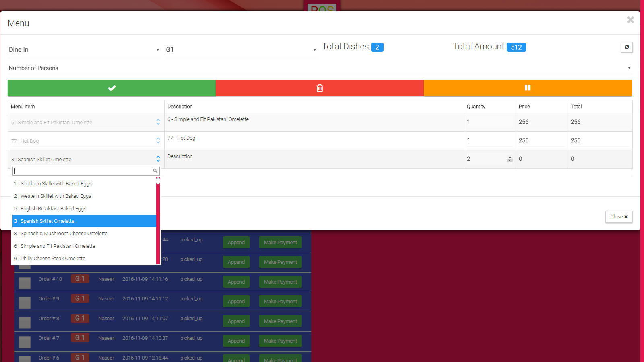This screenshot has width=644, height=362.
Task: Select English Breakfast Baked Eggs option
Action: 53,209
